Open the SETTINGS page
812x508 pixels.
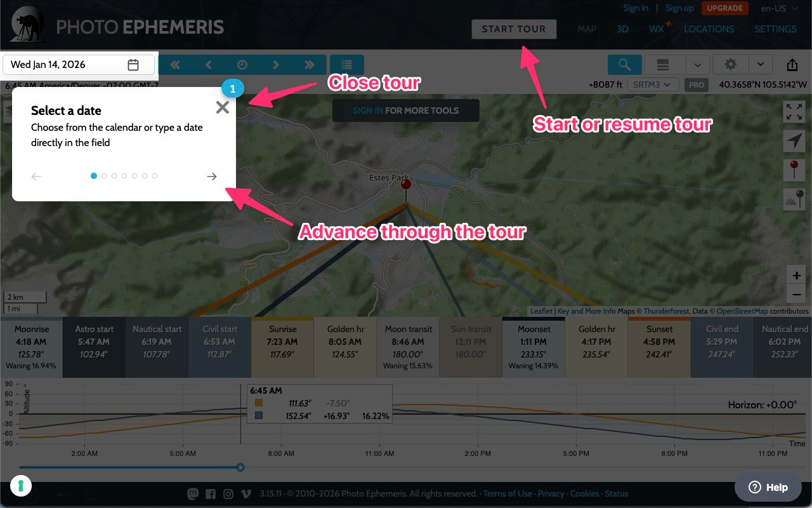[775, 29]
